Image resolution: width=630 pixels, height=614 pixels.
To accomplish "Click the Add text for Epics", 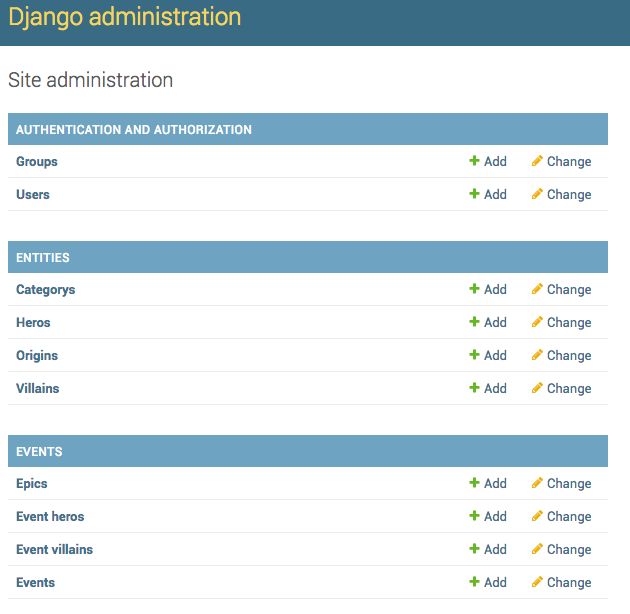I will 495,483.
